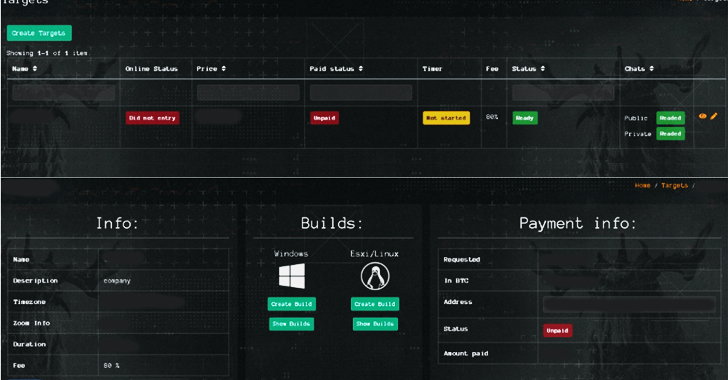
Task: Click the orange eye view icon
Action: (702, 116)
